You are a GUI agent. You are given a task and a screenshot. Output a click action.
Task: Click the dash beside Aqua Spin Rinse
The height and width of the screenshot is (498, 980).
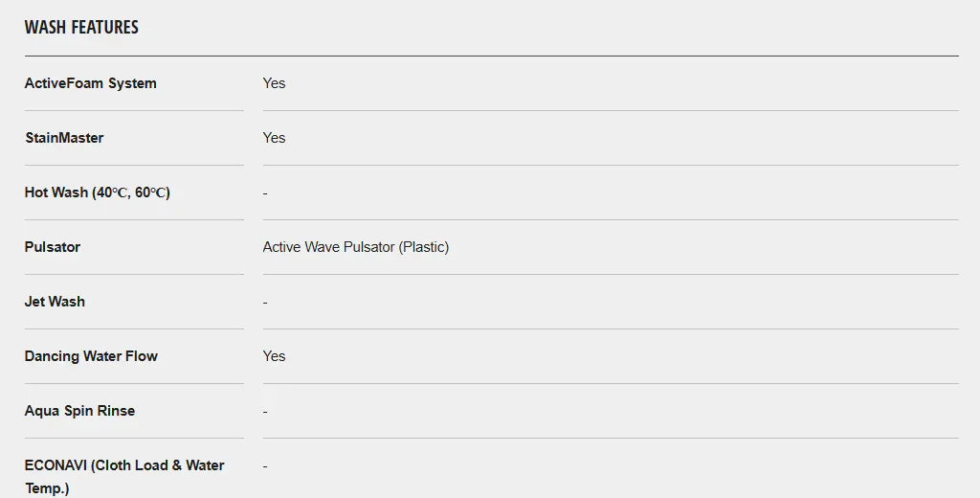pos(265,412)
